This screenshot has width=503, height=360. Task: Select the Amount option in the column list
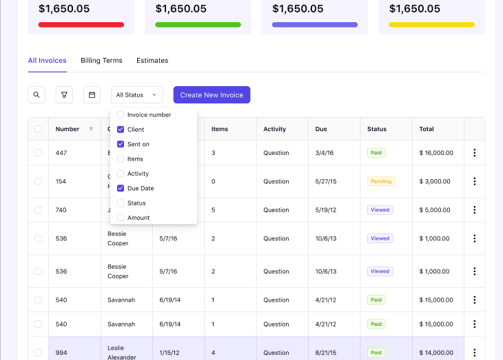coord(138,218)
